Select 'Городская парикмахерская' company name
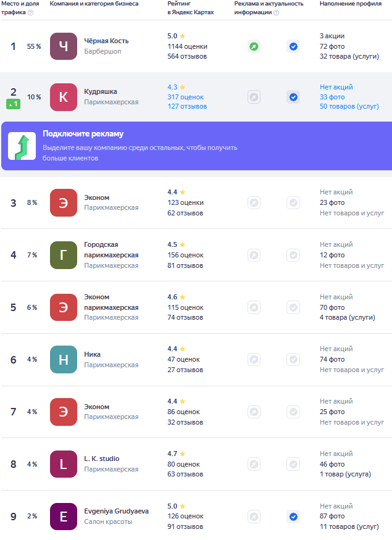Viewport: 392px width, 540px height. click(111, 250)
